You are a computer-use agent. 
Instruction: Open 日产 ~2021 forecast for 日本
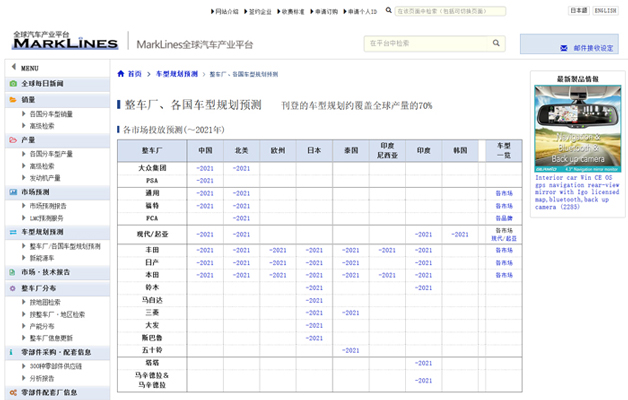point(314,263)
